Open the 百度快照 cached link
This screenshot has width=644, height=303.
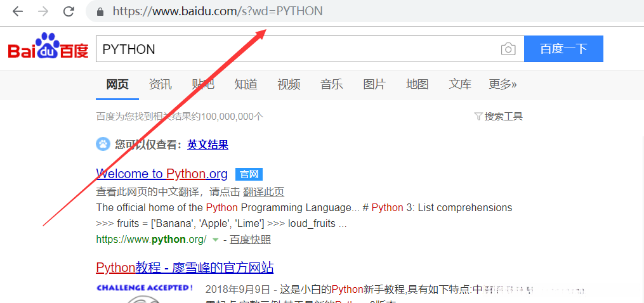(x=250, y=240)
